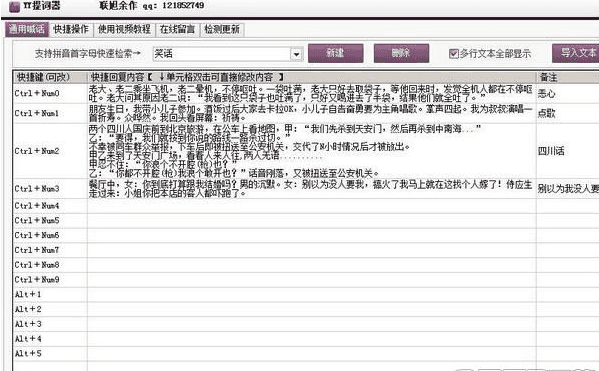The image size is (599, 371).
Task: Click the 导入文本 button
Action: click(576, 53)
